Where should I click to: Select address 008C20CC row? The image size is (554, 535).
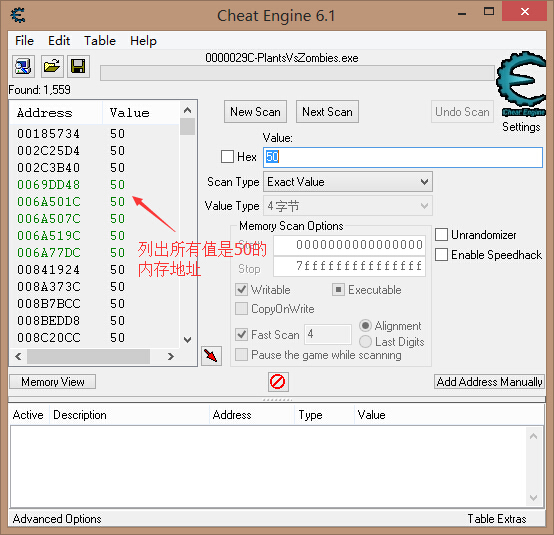[x=95, y=338]
